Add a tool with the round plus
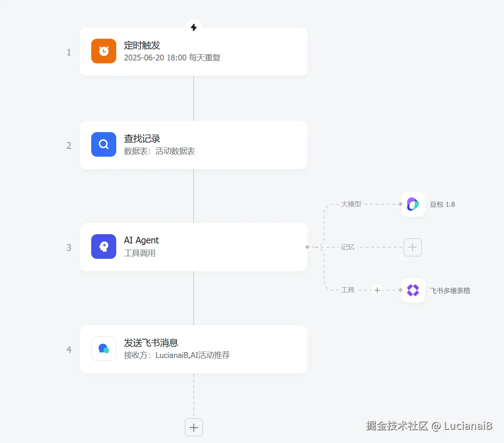Screen dimensions: 504x443 tap(377, 290)
